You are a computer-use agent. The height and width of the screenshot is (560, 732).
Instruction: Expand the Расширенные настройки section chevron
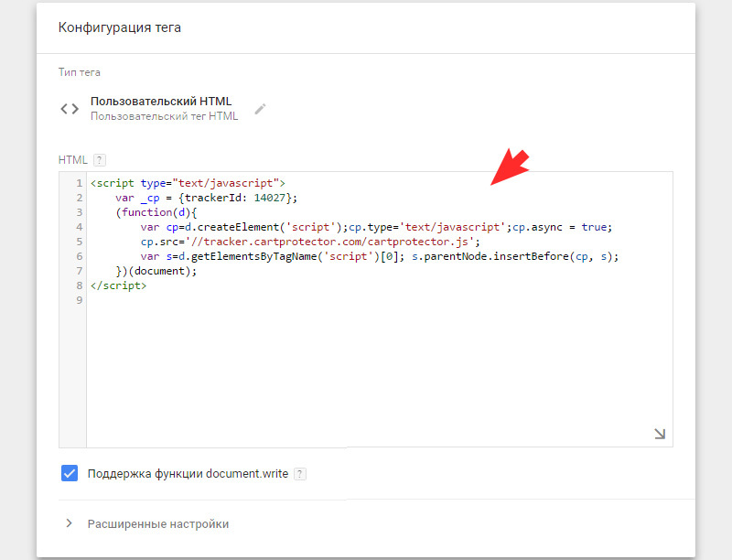[70, 523]
